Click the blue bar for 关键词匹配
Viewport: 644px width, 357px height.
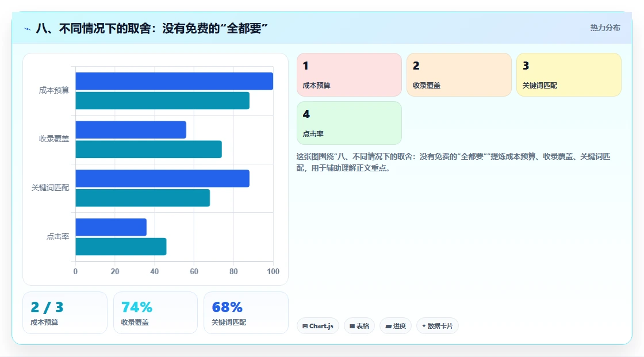[x=162, y=178]
